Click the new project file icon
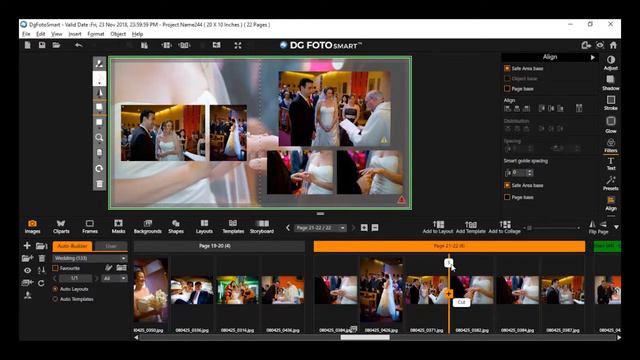640x360 pixels. pyautogui.click(x=27, y=45)
